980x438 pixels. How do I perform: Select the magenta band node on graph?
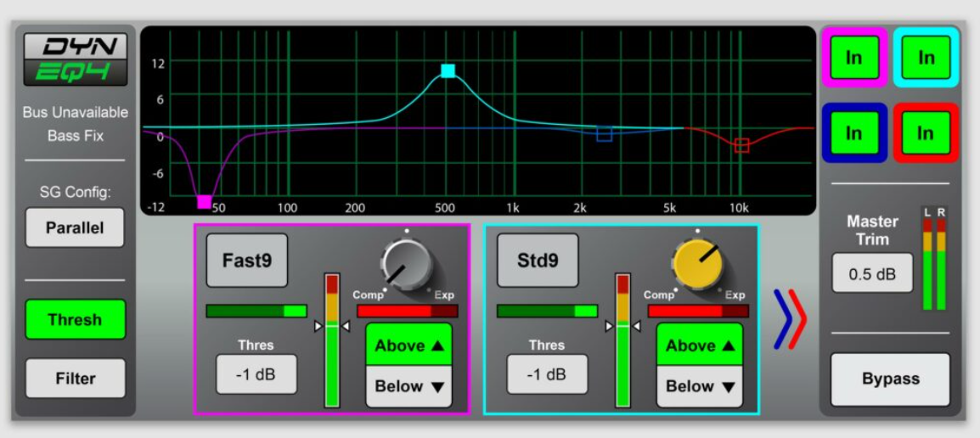204,202
